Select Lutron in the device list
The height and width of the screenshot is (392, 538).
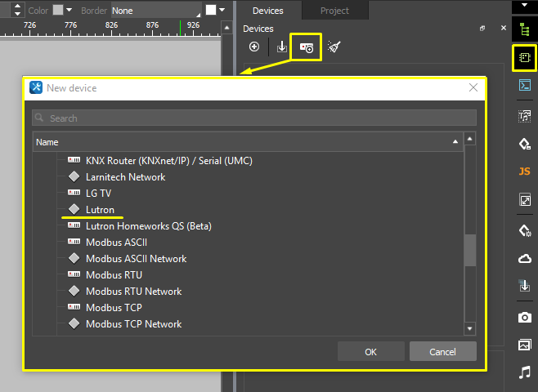pos(100,210)
